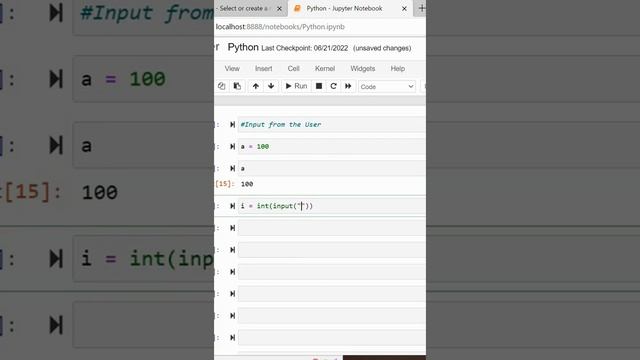Run the selected cell

click(x=296, y=86)
